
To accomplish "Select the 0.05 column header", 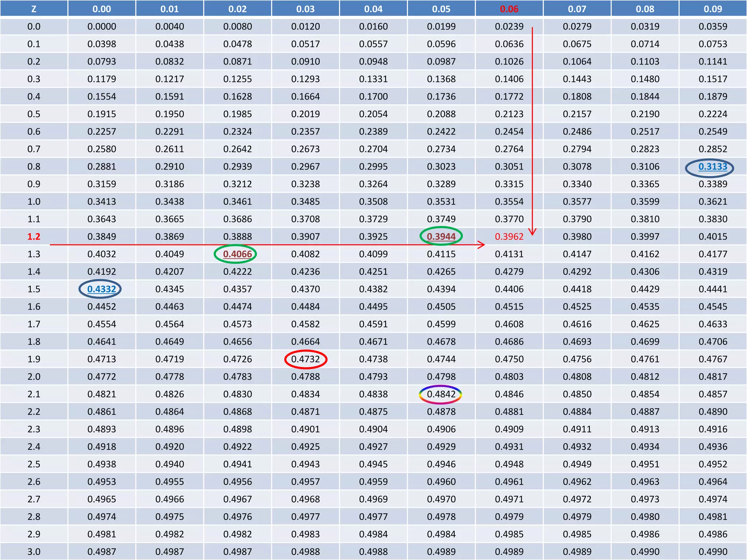I will click(441, 9).
